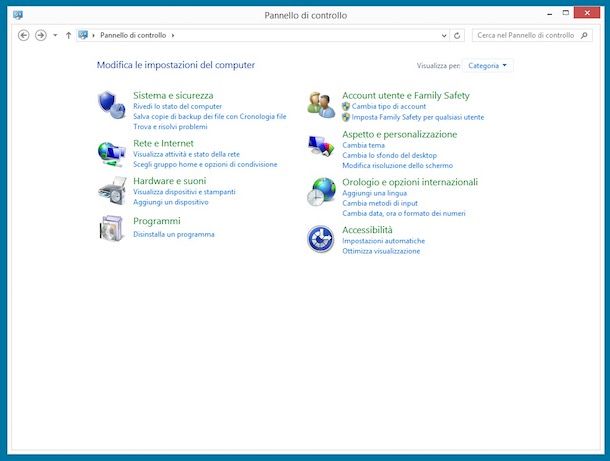Open the Categoria view dropdown
The image size is (610, 461).
coord(487,66)
